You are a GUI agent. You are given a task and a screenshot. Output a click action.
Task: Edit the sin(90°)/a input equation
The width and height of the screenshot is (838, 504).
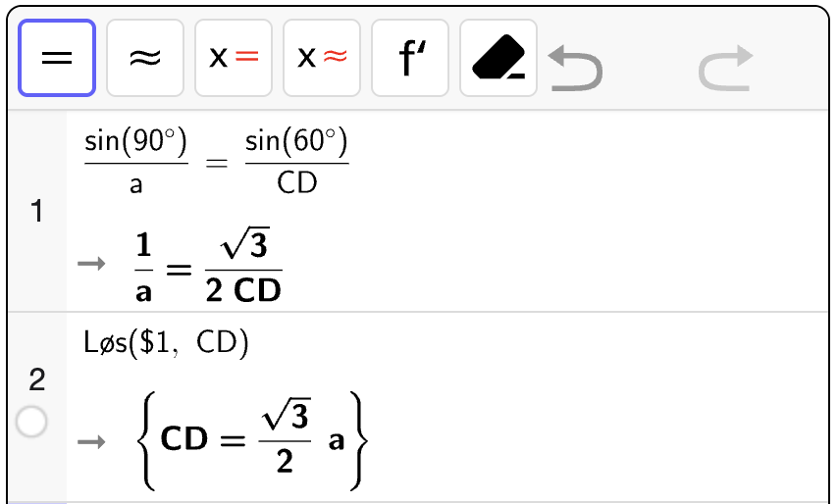click(217, 161)
